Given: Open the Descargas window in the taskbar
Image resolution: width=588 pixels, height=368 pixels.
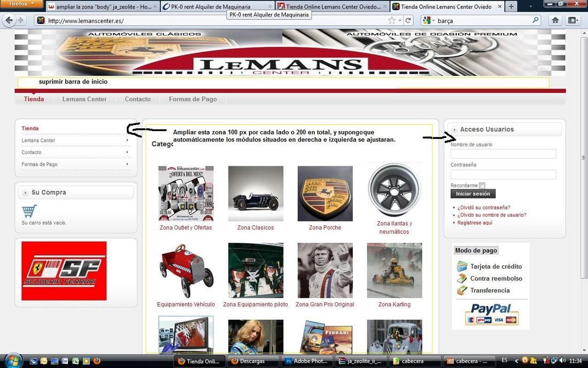Looking at the screenshot, I should pyautogui.click(x=253, y=361).
